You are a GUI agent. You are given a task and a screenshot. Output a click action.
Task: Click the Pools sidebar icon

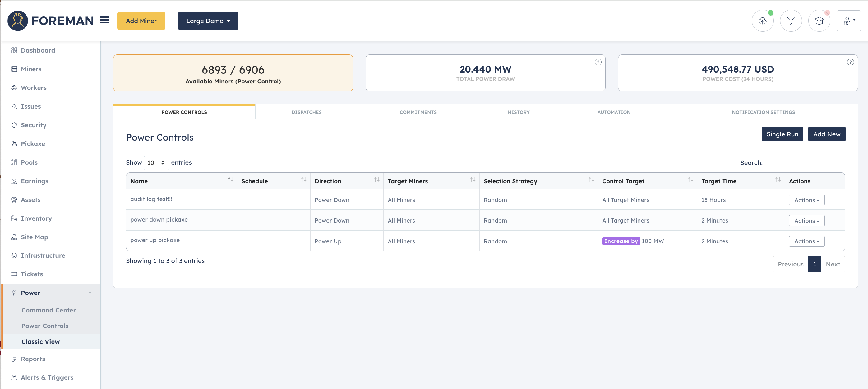14,162
